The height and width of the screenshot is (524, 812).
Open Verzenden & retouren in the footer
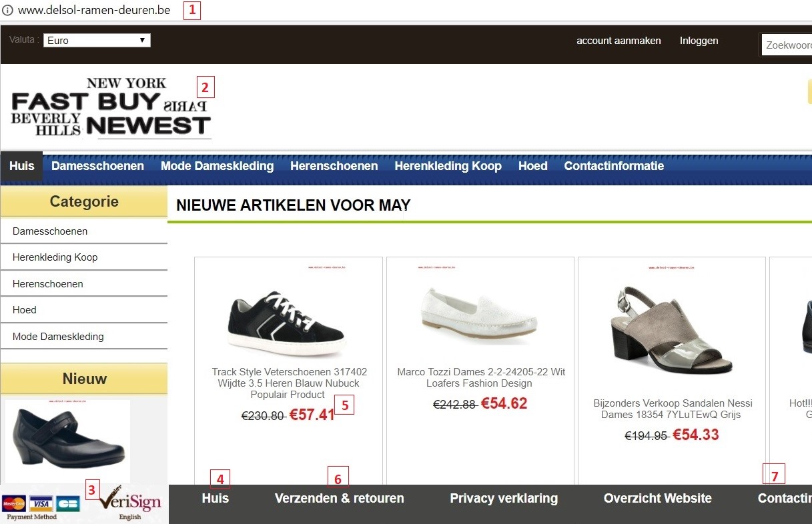[339, 498]
